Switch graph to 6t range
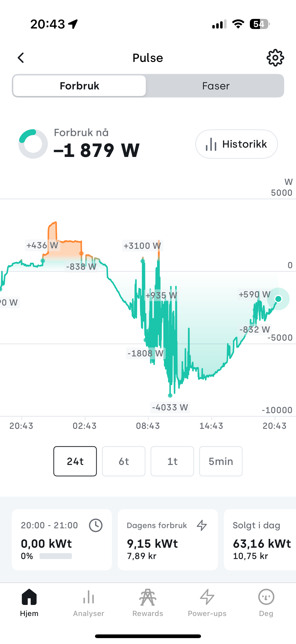The image size is (296, 644). coord(124,461)
